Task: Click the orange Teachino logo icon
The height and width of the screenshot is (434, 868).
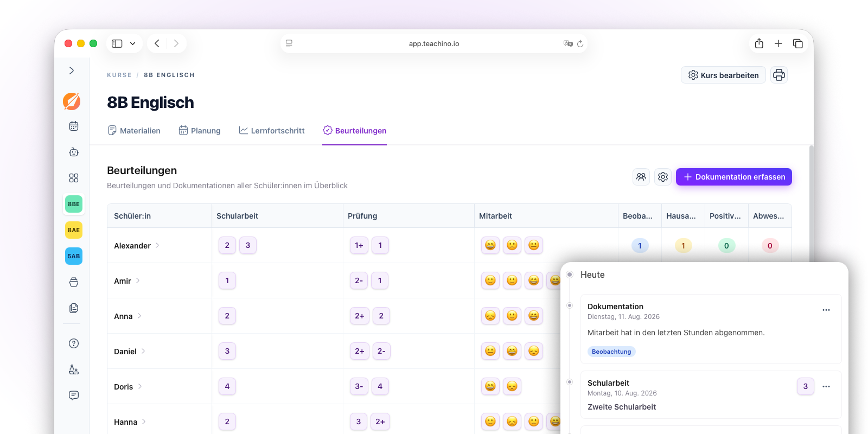Action: pyautogui.click(x=72, y=101)
